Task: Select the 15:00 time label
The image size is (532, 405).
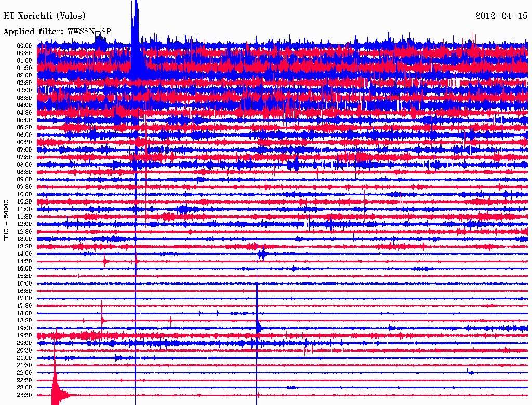Action: 24,268
